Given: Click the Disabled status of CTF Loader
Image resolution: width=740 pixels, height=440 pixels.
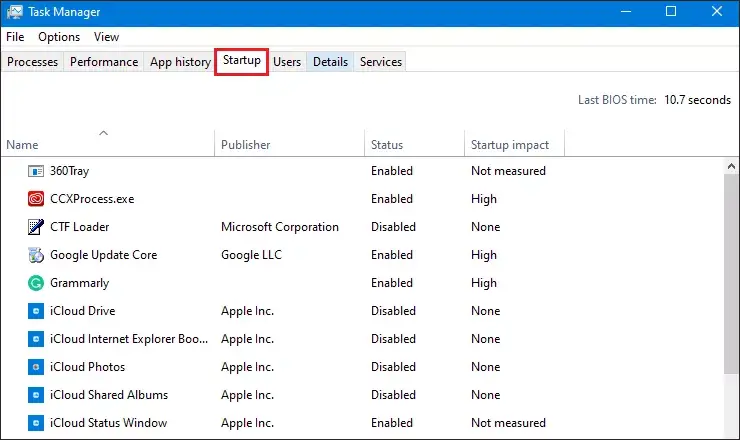Looking at the screenshot, I should click(x=393, y=227).
